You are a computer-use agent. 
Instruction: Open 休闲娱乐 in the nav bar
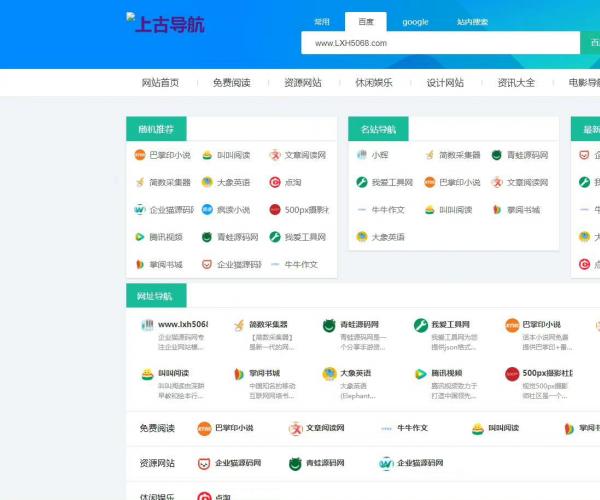tap(374, 83)
